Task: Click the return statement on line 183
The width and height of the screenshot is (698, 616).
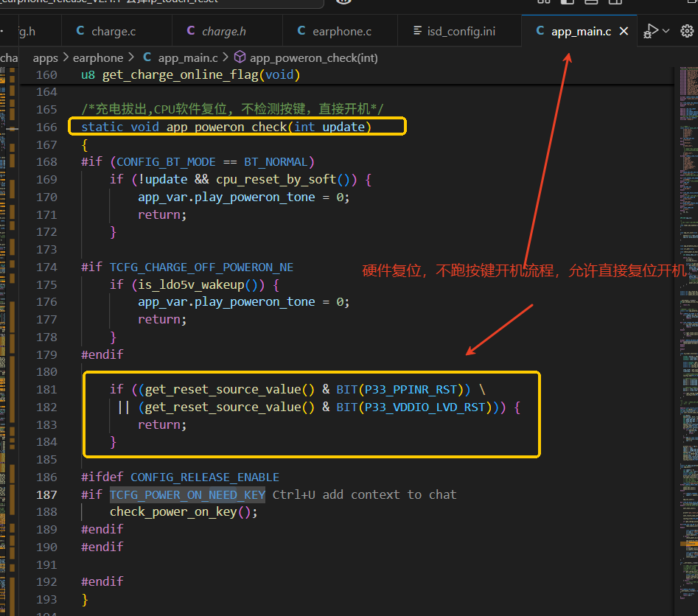Action: point(162,424)
